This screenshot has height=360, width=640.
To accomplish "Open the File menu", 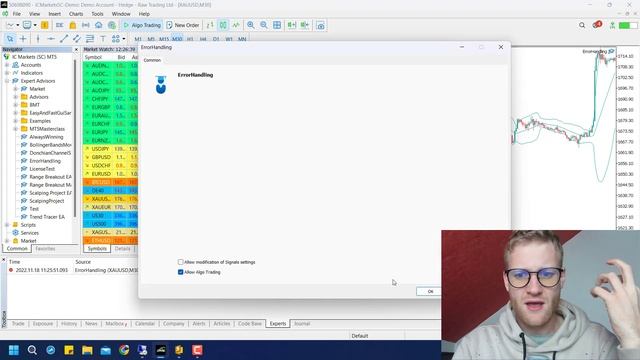I will tap(17, 14).
